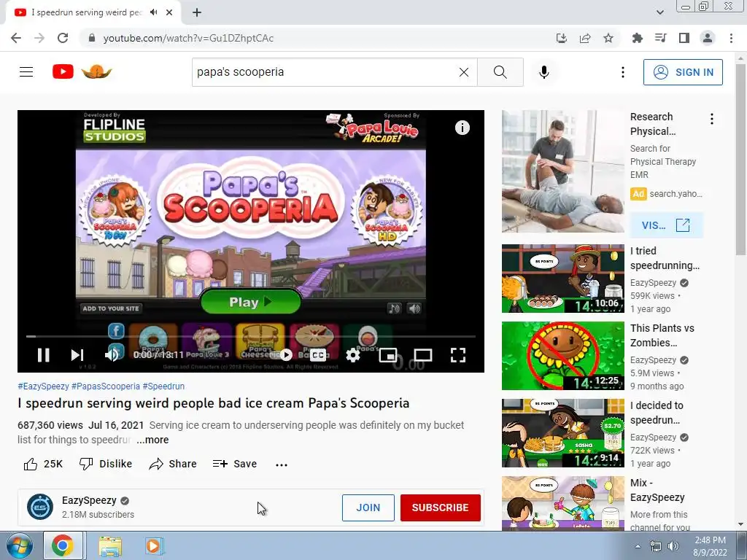Open 'I decided to speedrun' video thumbnail
747x560 pixels.
click(x=562, y=433)
